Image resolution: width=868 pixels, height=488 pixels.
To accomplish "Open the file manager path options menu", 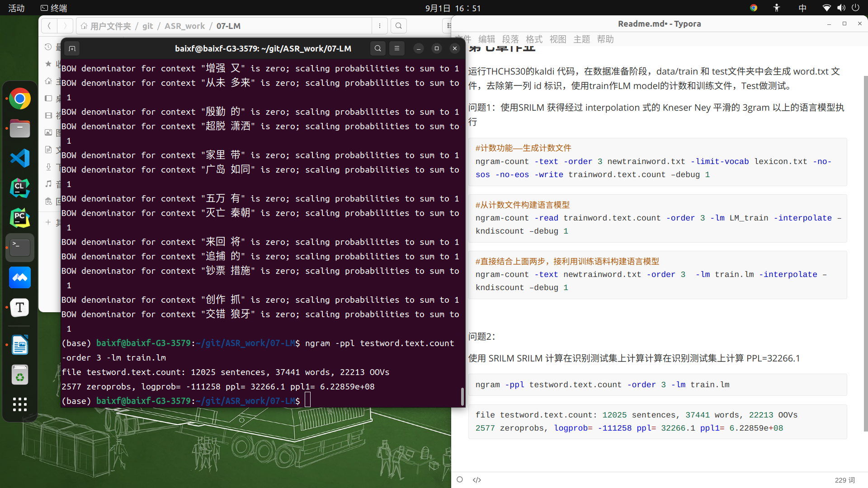I will (380, 26).
